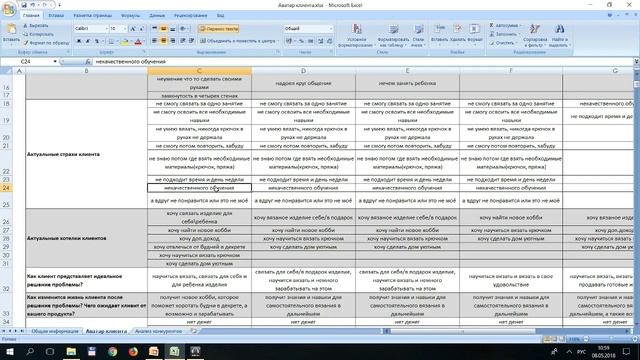Toggle center horizontal alignment
Screen dimensions: 640x360
pyautogui.click(x=164, y=41)
